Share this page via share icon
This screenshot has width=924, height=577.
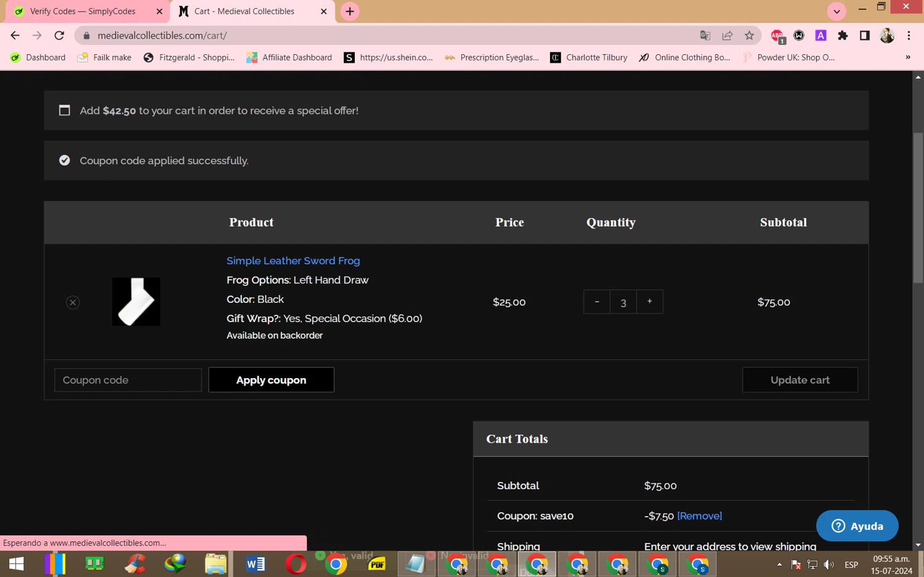(727, 36)
